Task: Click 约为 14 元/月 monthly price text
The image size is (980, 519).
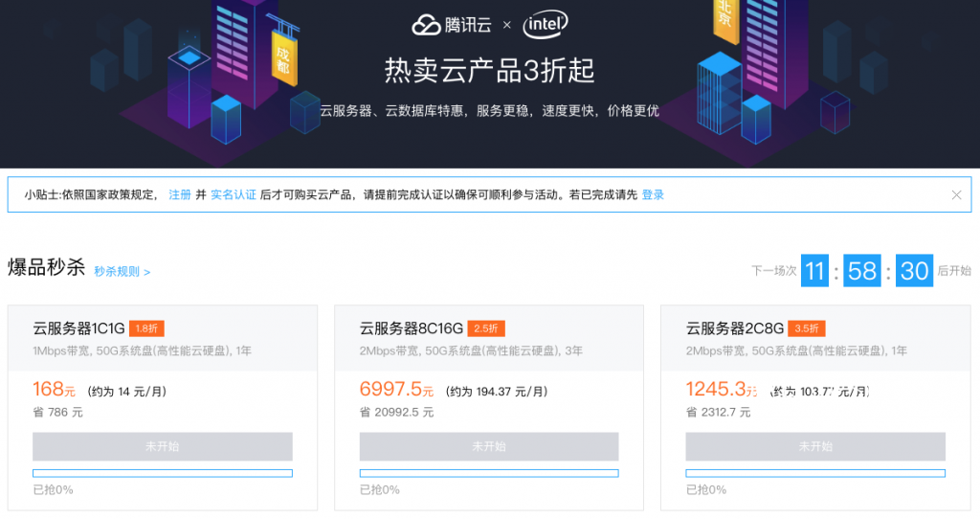Action: 126,392
